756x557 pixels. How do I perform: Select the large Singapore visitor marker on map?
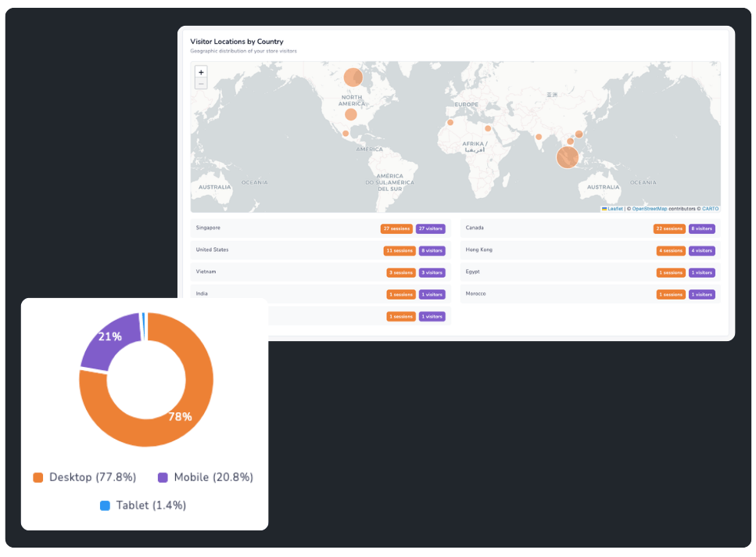point(568,157)
